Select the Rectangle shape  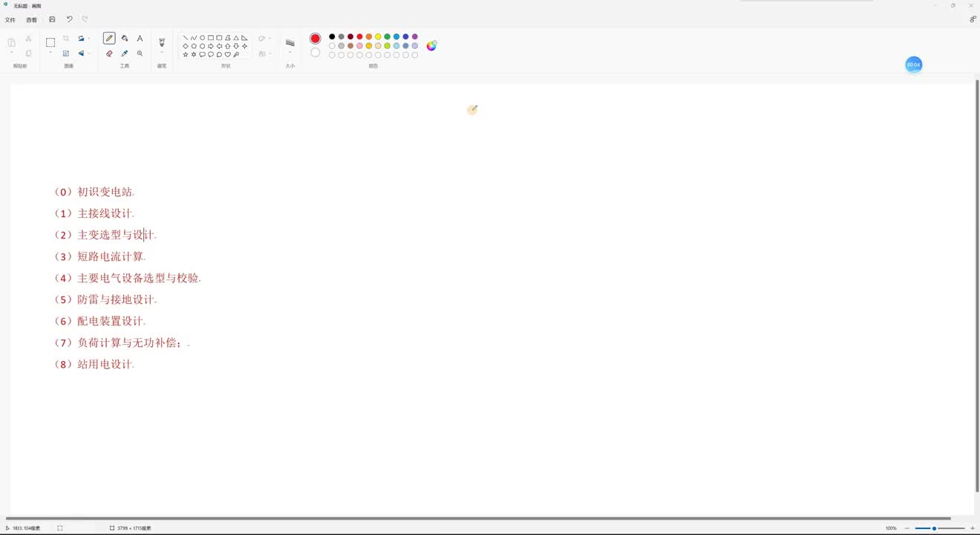pos(211,37)
